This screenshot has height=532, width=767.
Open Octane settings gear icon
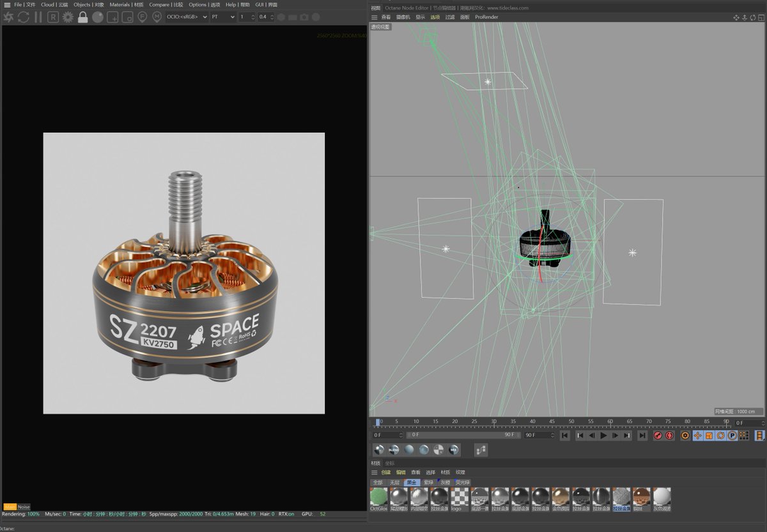[68, 17]
